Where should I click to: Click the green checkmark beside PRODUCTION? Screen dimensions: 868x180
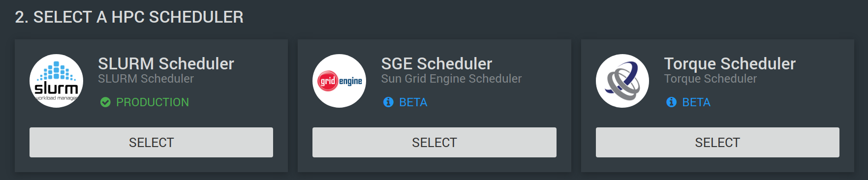click(x=105, y=102)
